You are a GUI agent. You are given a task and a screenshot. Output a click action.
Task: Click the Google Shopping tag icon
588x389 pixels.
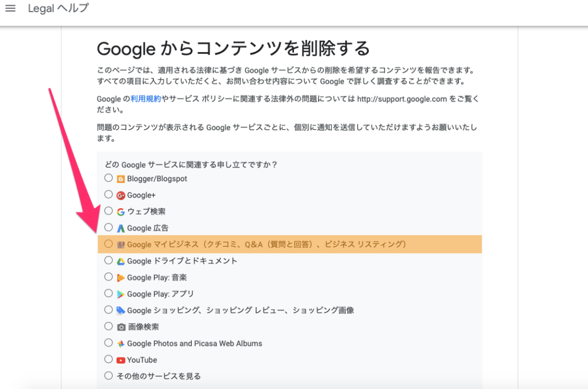121,310
